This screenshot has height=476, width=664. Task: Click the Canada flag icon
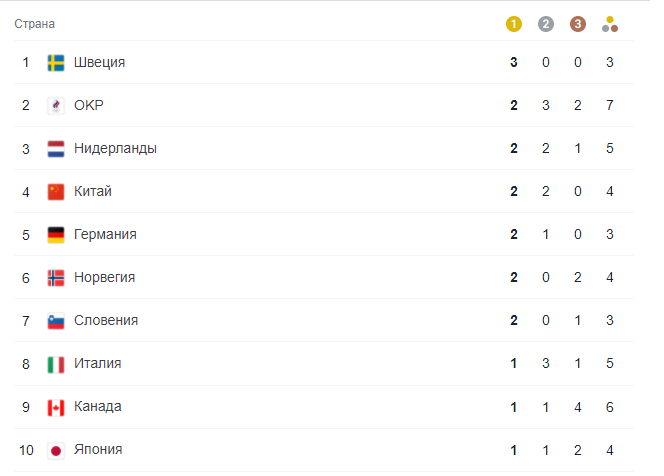click(56, 407)
